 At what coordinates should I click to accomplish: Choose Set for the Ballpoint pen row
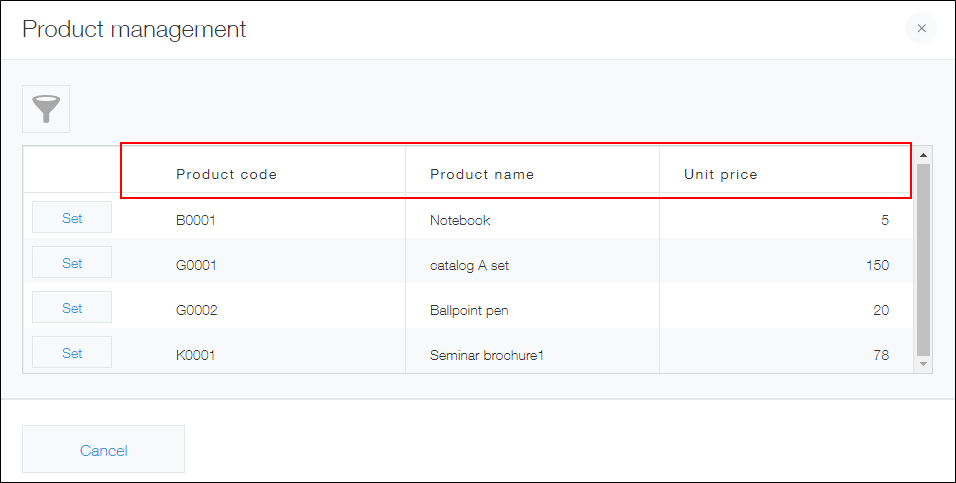(72, 308)
